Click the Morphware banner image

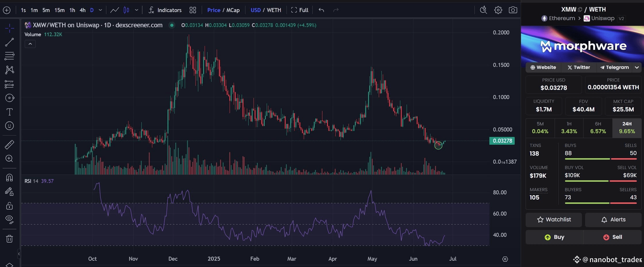(583, 44)
